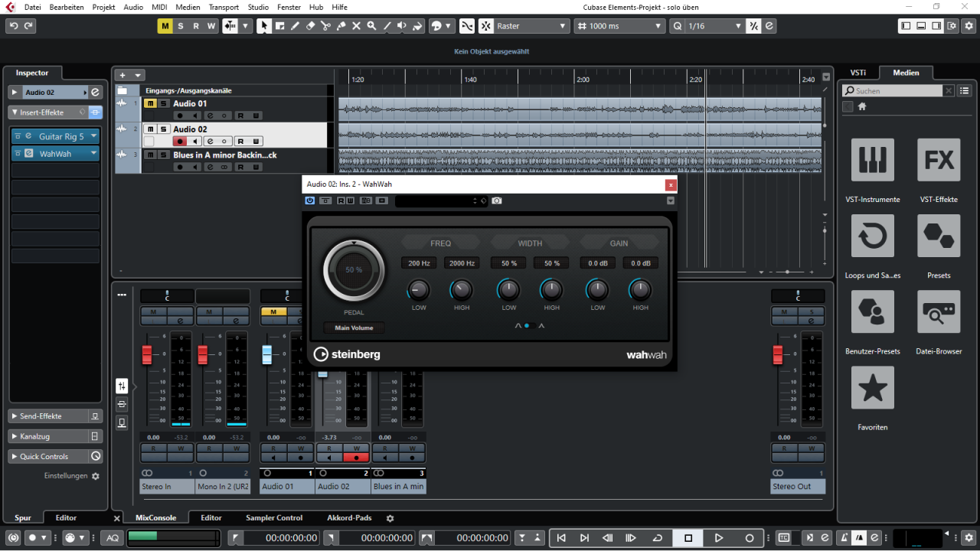Toggle record enable on Audio 02 track
This screenshot has width=980, height=551.
pyautogui.click(x=180, y=142)
